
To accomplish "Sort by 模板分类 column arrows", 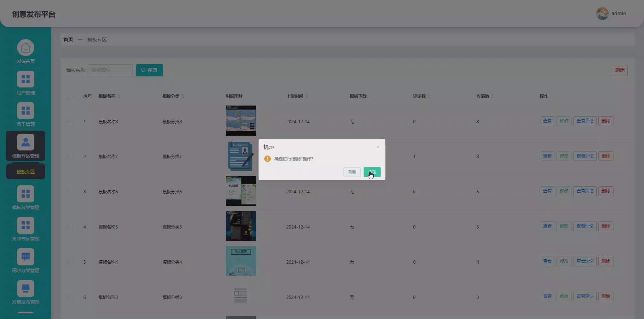I will [183, 97].
